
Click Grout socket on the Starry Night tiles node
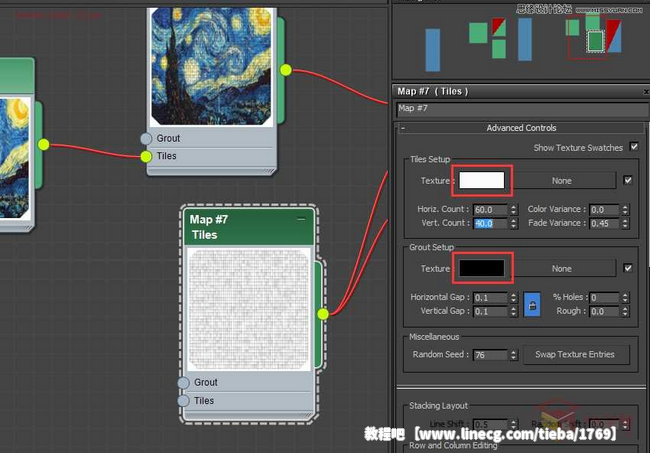(x=146, y=138)
